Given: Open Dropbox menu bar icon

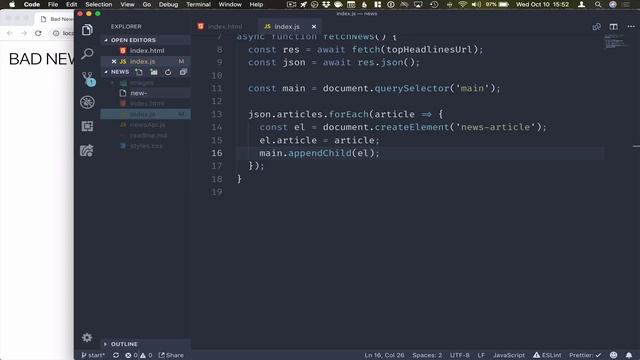Looking at the screenshot, I should (x=326, y=4).
